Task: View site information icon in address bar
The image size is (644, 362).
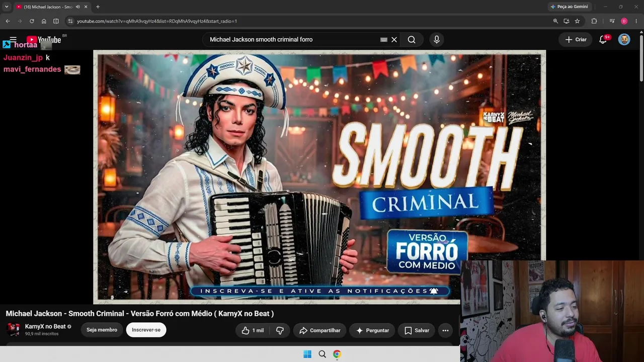Action: pos(70,21)
